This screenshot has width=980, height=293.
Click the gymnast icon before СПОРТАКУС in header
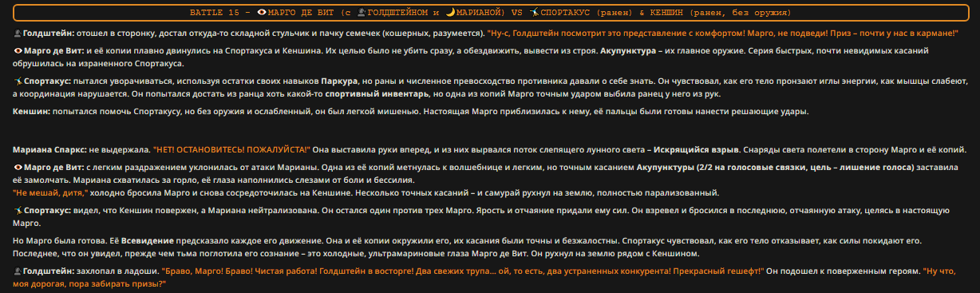[533, 13]
